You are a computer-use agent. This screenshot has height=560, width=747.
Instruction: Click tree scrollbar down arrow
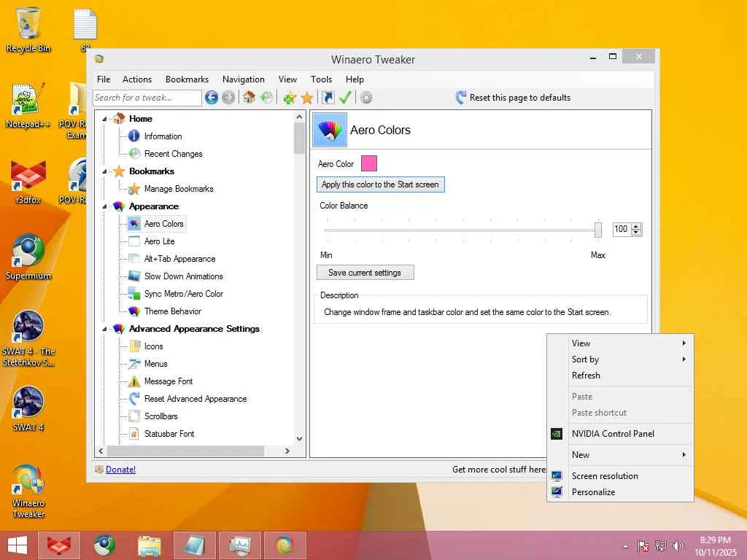pyautogui.click(x=299, y=438)
